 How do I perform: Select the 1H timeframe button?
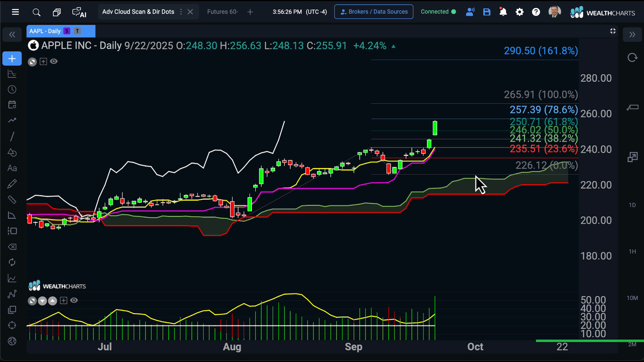coord(632,251)
